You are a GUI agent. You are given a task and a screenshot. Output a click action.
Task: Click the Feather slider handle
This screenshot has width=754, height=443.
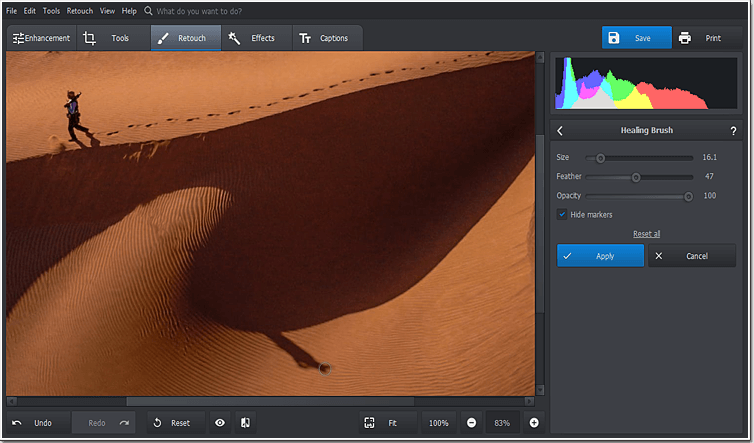coord(636,177)
